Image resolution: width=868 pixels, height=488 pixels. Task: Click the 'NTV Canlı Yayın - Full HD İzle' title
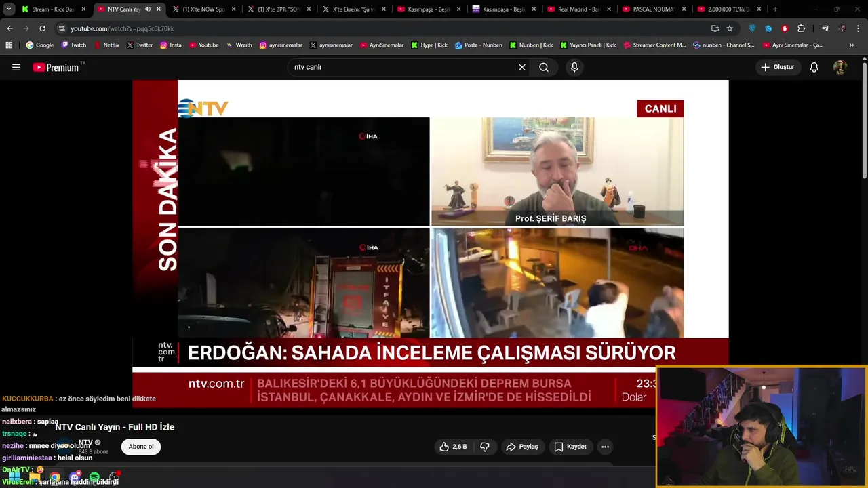coord(115,427)
